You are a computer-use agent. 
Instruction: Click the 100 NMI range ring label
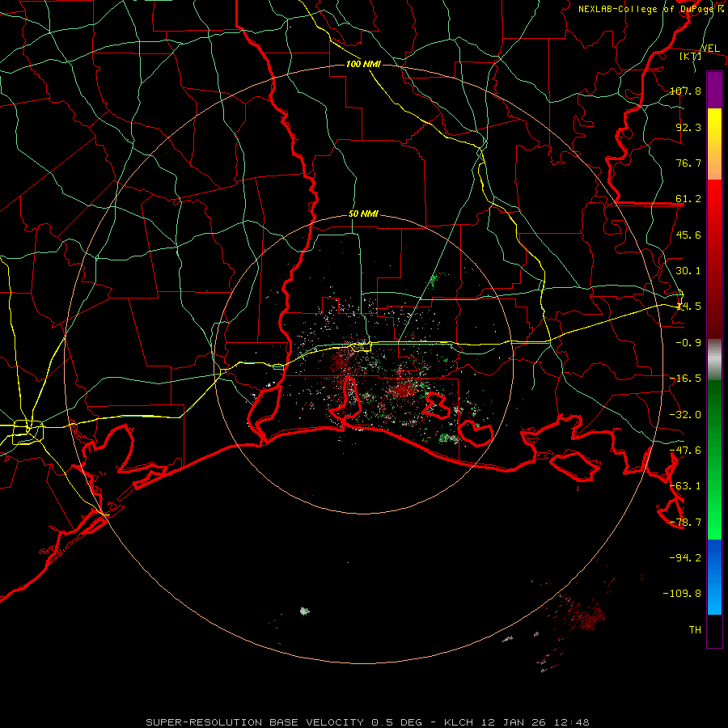point(363,64)
